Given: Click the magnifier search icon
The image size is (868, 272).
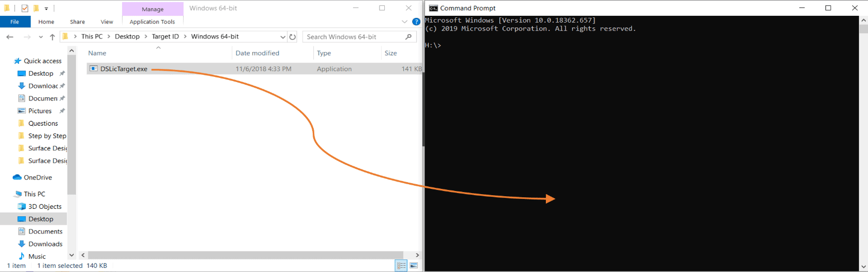Looking at the screenshot, I should pos(408,37).
